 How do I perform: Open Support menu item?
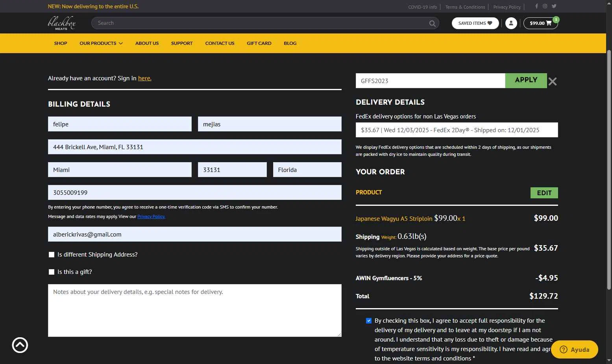(182, 43)
